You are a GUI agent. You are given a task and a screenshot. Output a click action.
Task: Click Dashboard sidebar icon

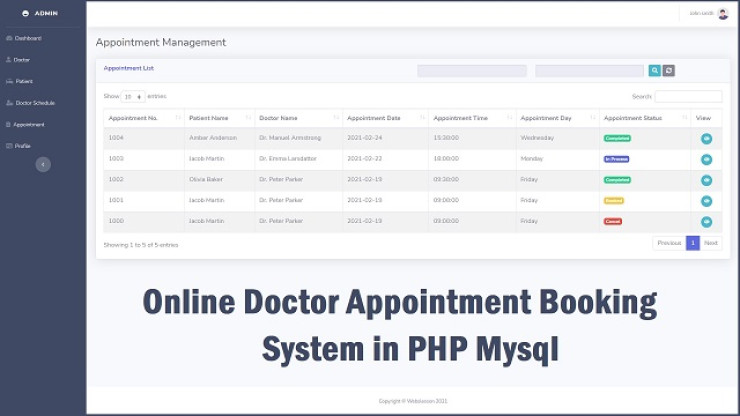click(9, 38)
